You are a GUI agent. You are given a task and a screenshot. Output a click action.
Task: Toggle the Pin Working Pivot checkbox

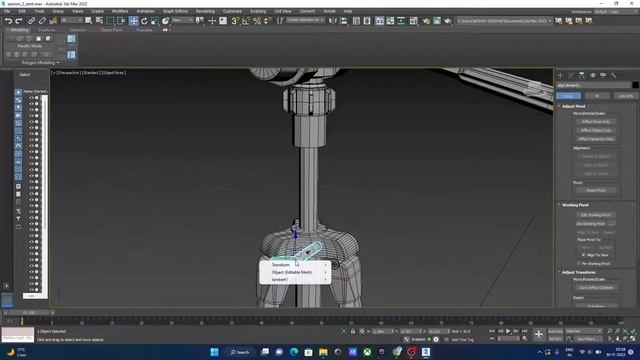click(579, 264)
